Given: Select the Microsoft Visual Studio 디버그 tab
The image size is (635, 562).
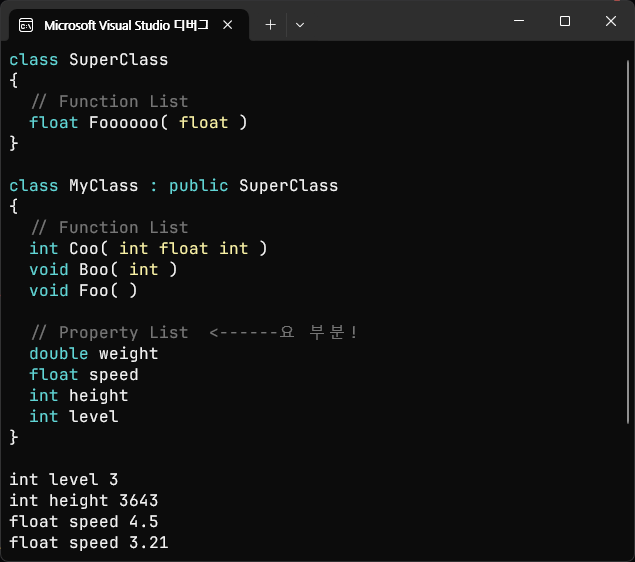Looking at the screenshot, I should pyautogui.click(x=128, y=25).
